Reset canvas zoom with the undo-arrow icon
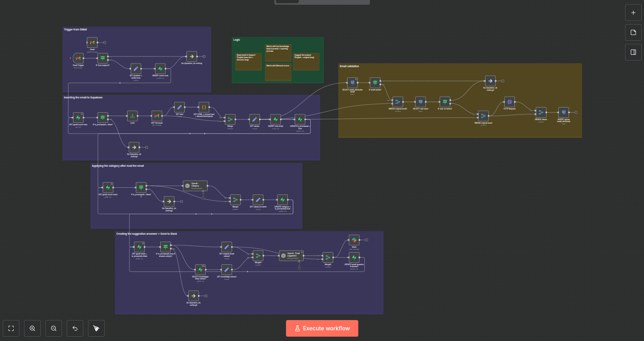This screenshot has height=341, width=644. [x=75, y=328]
